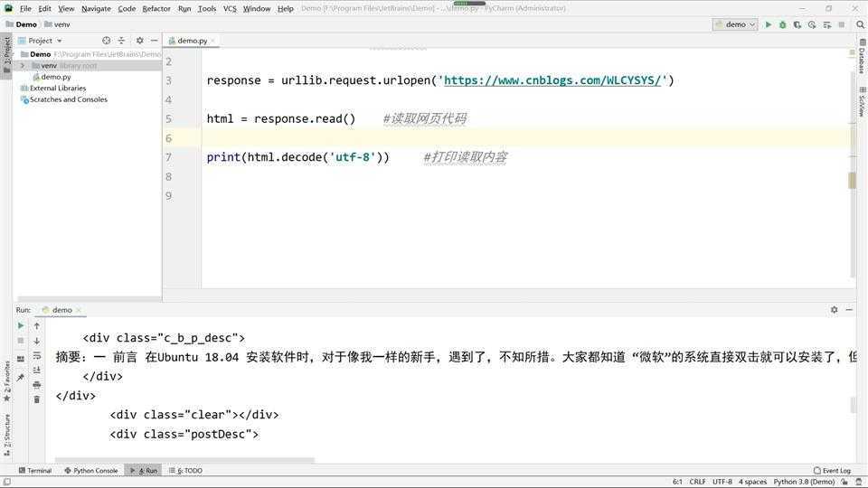Open Run panel gear settings

tap(835, 310)
